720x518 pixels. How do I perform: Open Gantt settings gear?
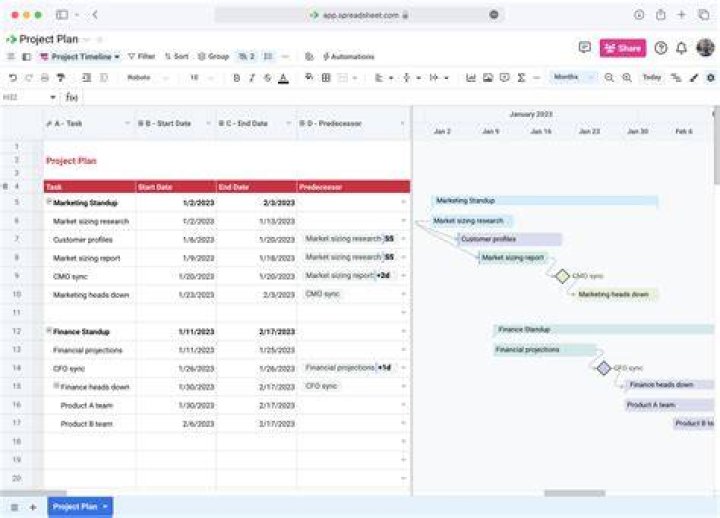[x=710, y=78]
